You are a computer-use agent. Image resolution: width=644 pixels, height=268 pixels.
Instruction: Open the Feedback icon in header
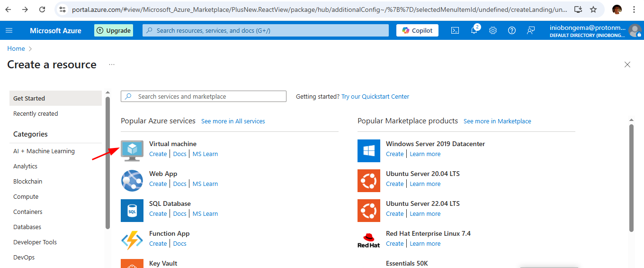pyautogui.click(x=531, y=30)
